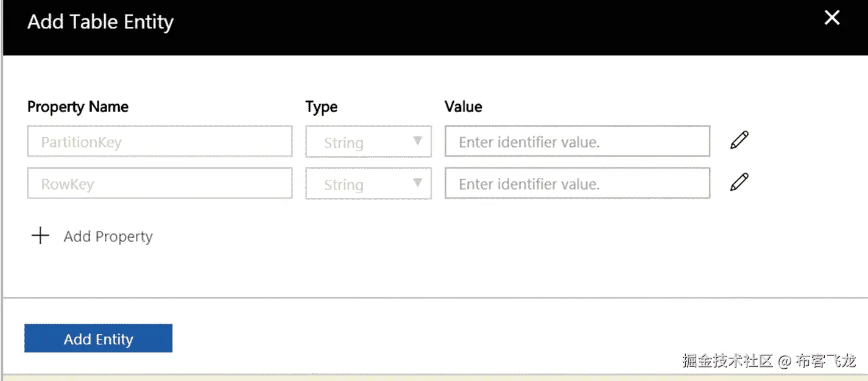Click the pencil edit icon for PartitionKey
The image size is (868, 381).
(739, 140)
